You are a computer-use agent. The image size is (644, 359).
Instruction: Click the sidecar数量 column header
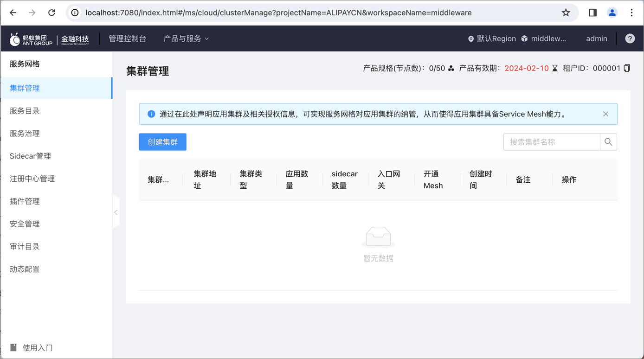click(x=345, y=180)
